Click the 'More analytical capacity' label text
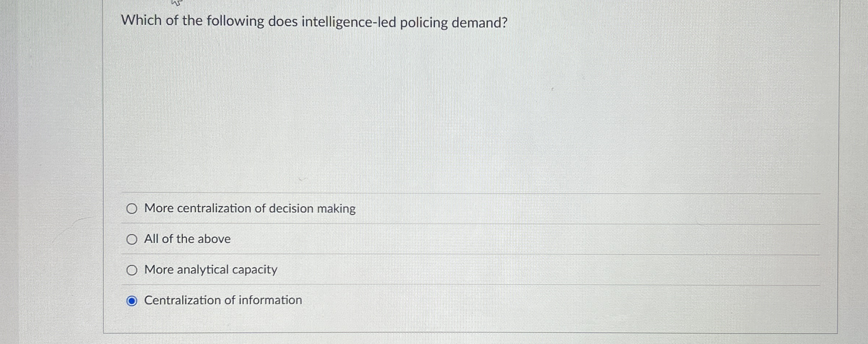This screenshot has width=868, height=344. (x=210, y=270)
